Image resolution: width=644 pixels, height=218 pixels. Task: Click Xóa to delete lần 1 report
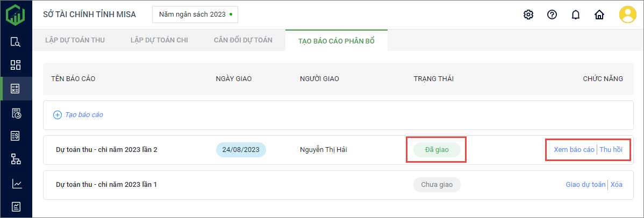pos(617,185)
